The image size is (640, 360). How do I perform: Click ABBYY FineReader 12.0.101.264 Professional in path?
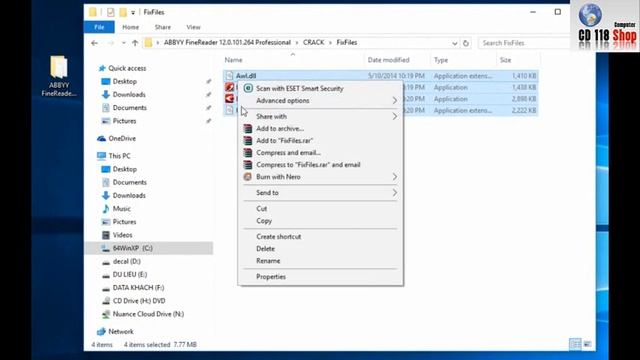227,42
